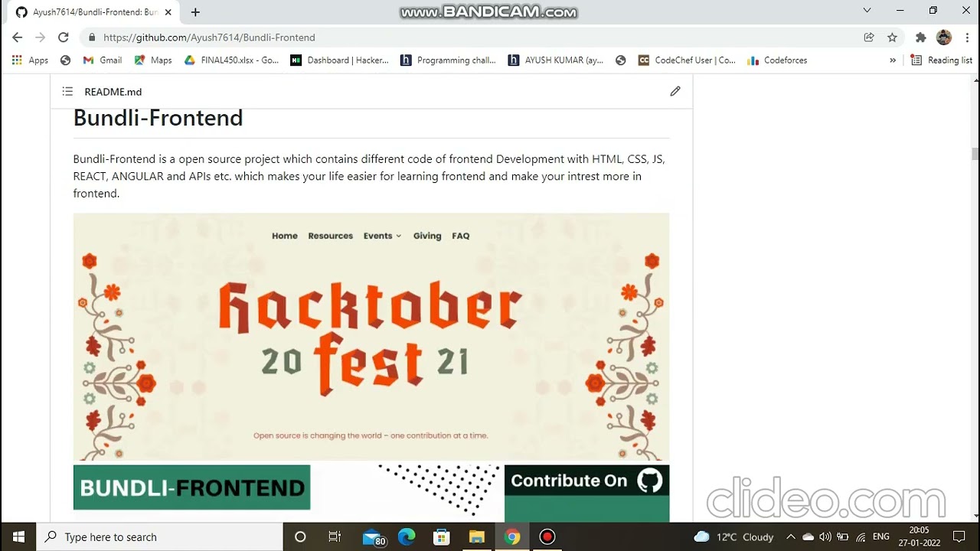Click the README.md file name

click(x=113, y=91)
